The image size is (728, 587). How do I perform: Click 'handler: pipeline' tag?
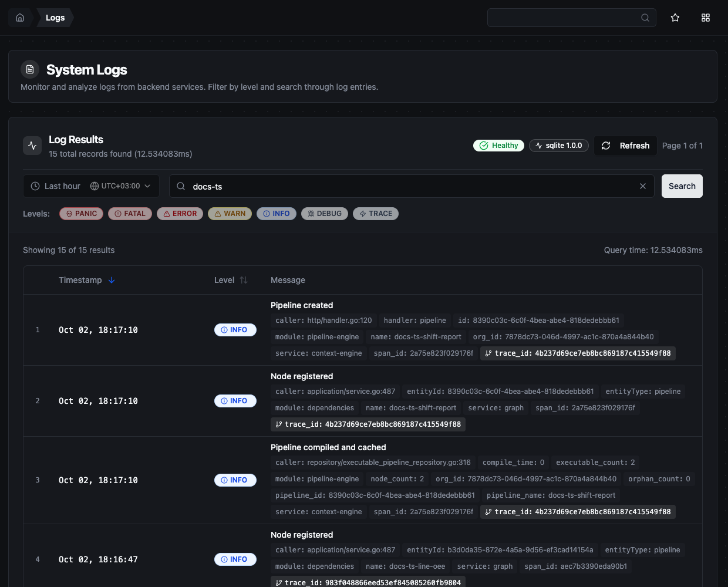[x=415, y=321]
